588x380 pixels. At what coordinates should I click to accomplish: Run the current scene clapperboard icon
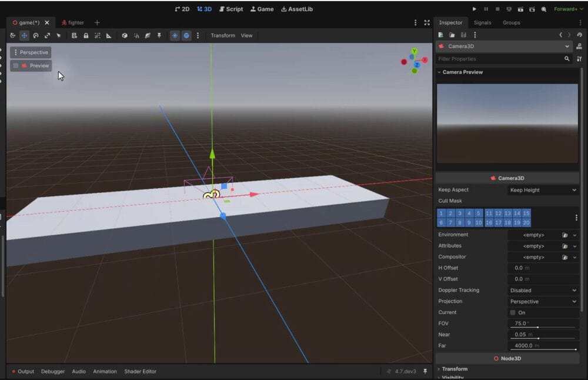point(520,9)
